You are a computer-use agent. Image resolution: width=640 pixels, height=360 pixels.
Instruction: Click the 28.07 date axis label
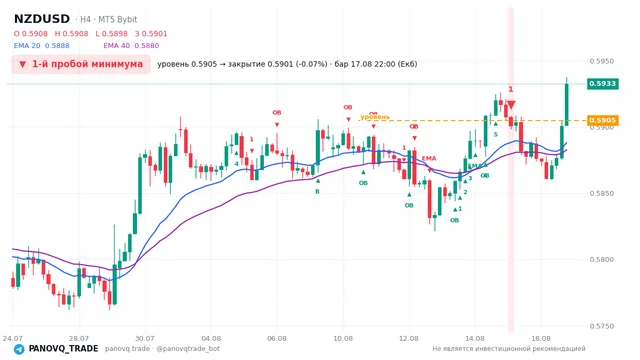click(x=79, y=338)
